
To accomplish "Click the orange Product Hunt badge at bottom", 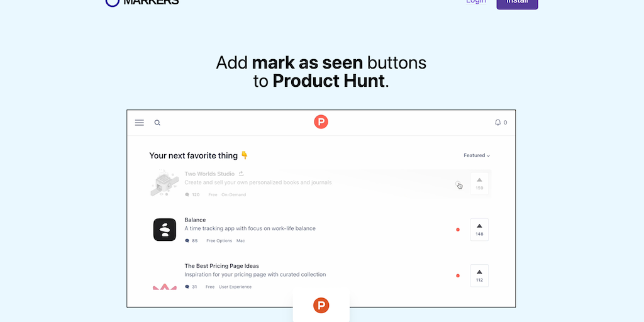I will point(321,306).
